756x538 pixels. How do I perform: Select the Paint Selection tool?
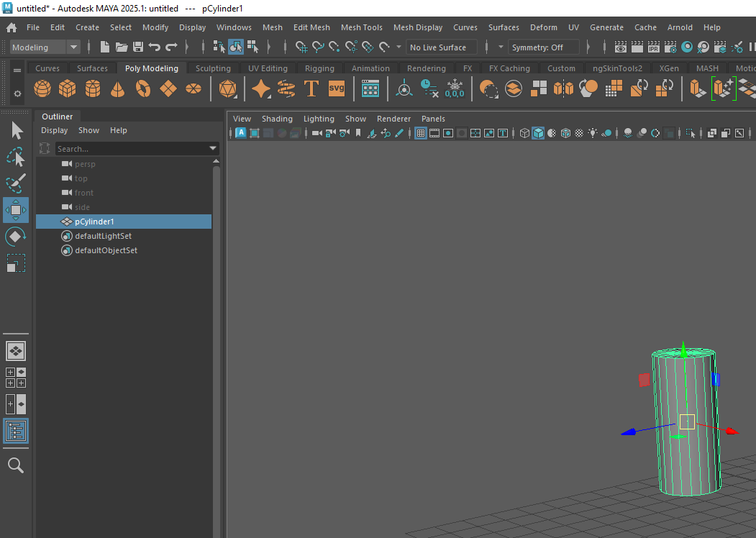16,183
